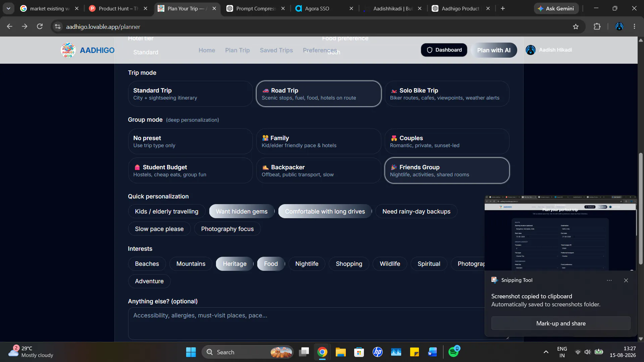Dismiss the Snipping Tool notification

(626, 281)
